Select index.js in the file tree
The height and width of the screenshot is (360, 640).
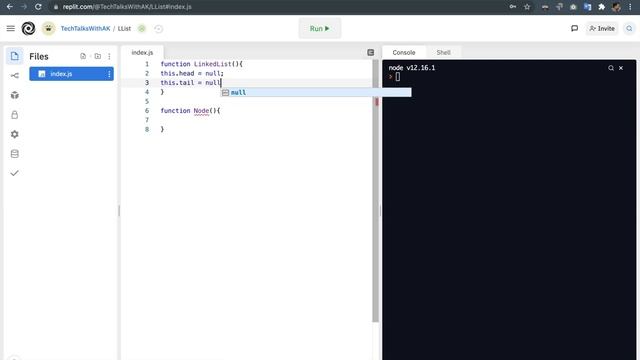coord(71,74)
